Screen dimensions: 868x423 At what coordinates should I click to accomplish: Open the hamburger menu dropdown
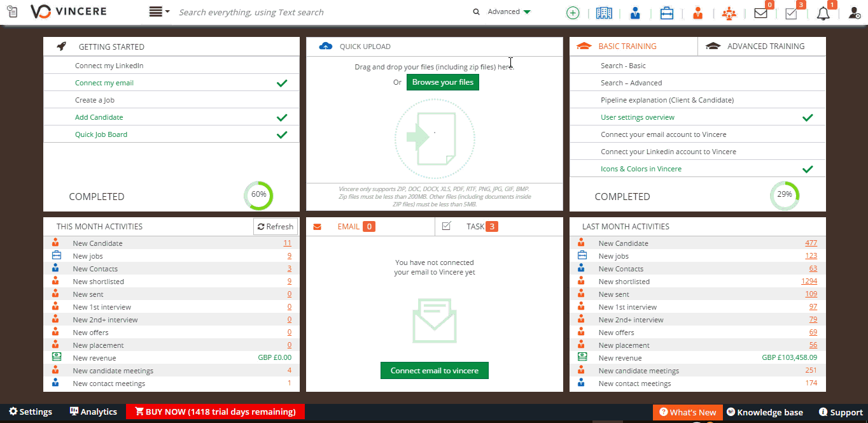click(x=159, y=11)
